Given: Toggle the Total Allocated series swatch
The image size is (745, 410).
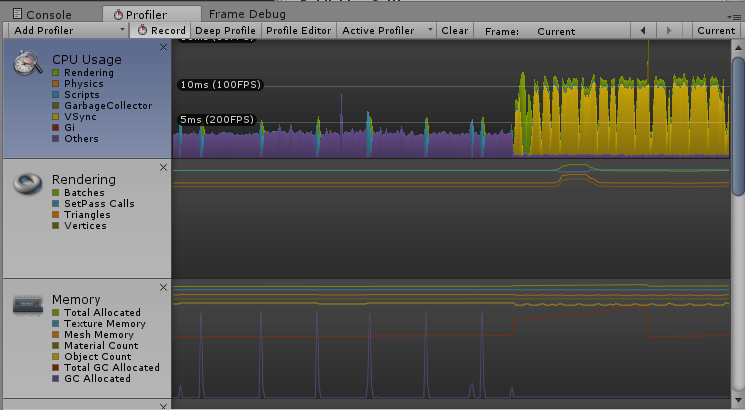Looking at the screenshot, I should 56,313.
